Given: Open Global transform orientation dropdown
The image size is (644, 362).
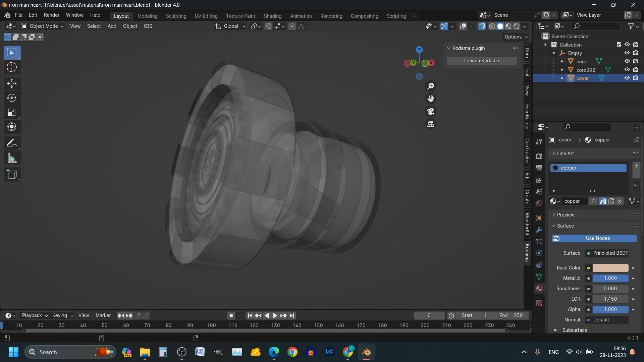Looking at the screenshot, I should [x=230, y=26].
